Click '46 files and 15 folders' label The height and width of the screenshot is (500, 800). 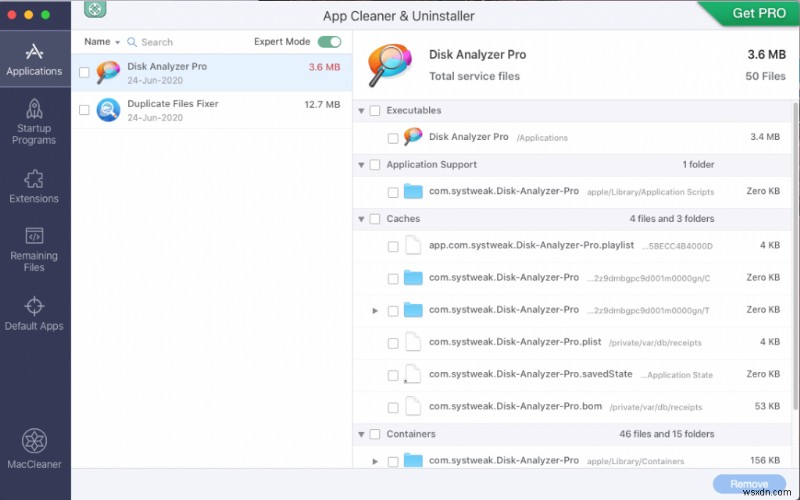click(x=666, y=434)
